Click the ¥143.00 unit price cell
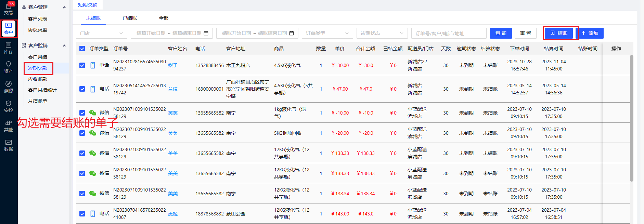The image size is (644, 224). [x=340, y=214]
